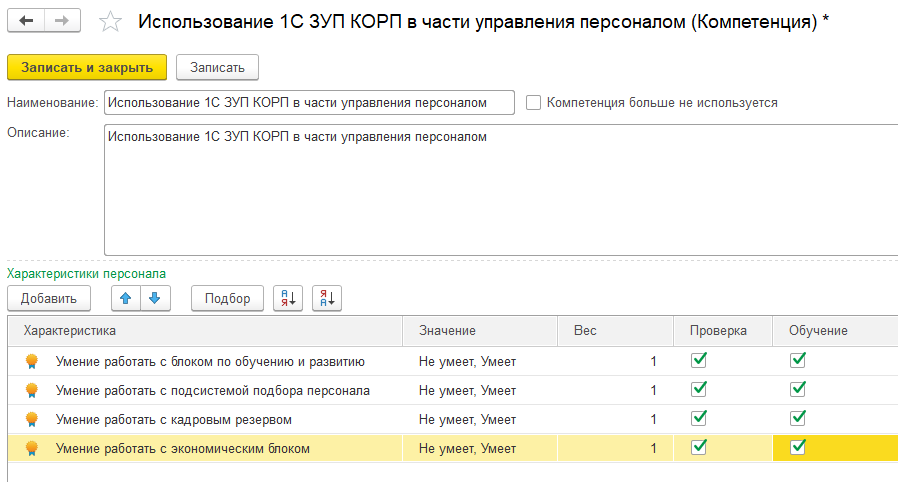Click 'Обучение' column header

836,331
